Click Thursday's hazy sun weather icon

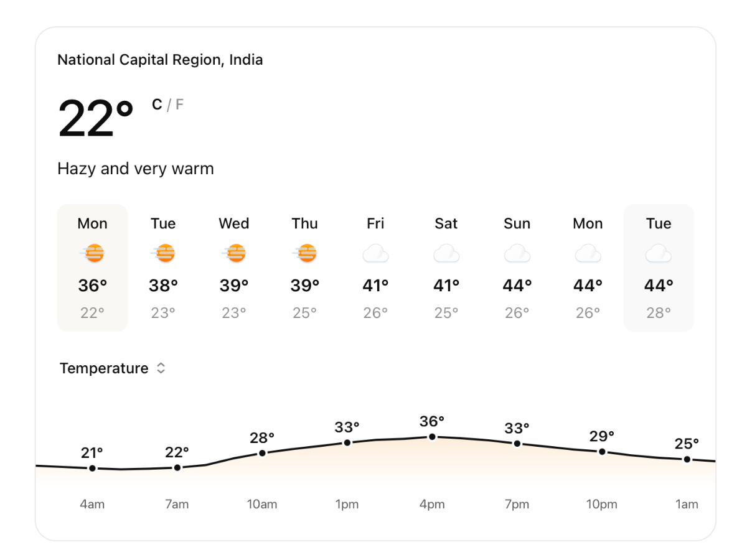(x=305, y=254)
